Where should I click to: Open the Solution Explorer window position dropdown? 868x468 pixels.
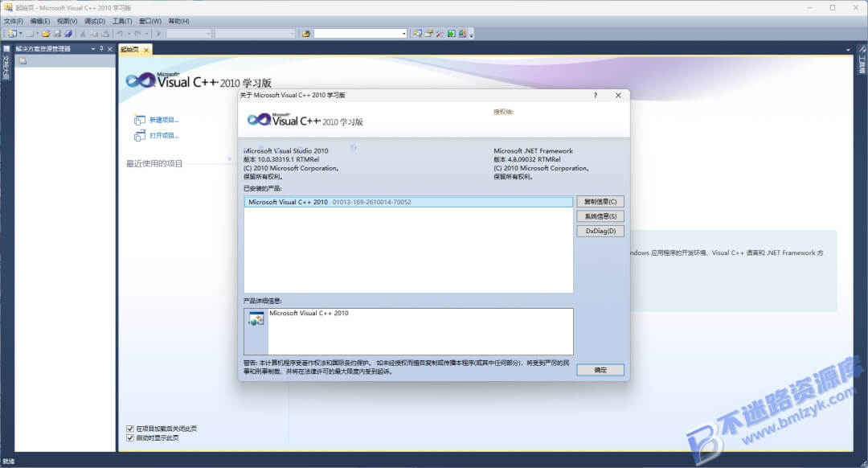pos(93,49)
